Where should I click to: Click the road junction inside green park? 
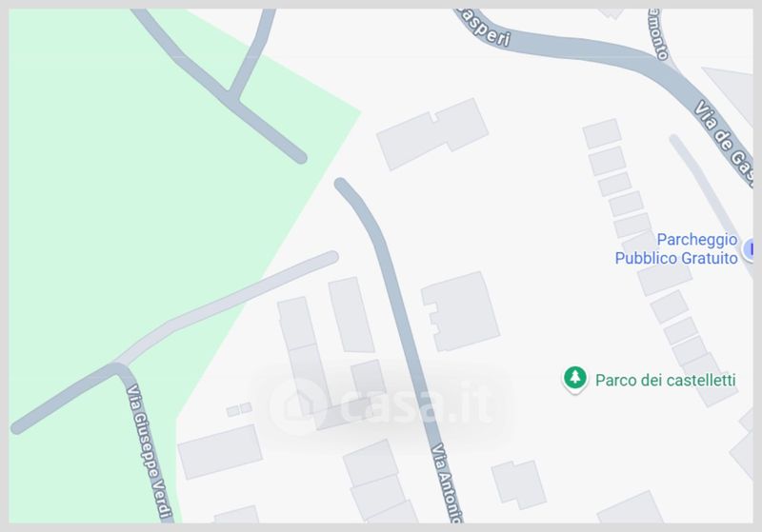(231, 95)
